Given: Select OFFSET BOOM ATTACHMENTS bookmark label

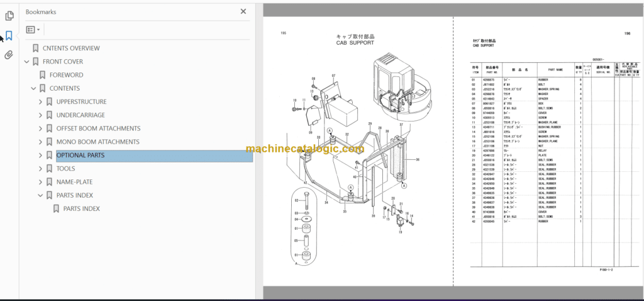Looking at the screenshot, I should click(98, 128).
